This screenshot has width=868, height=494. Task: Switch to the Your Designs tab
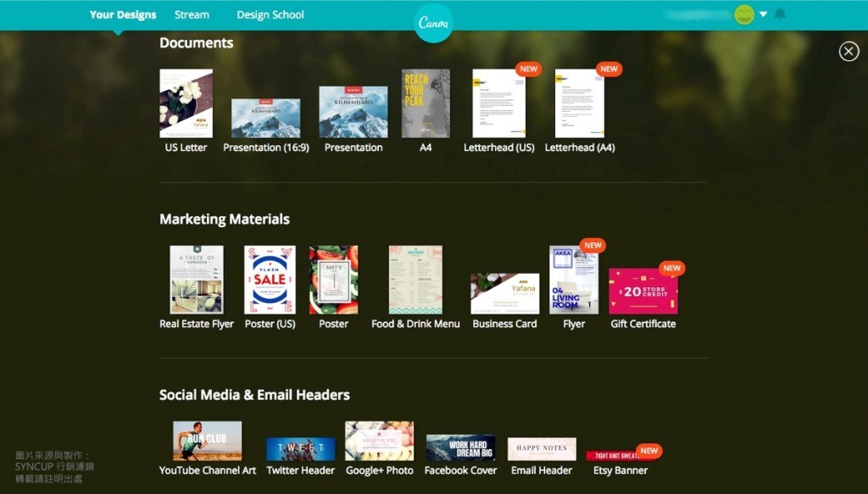[x=123, y=14]
